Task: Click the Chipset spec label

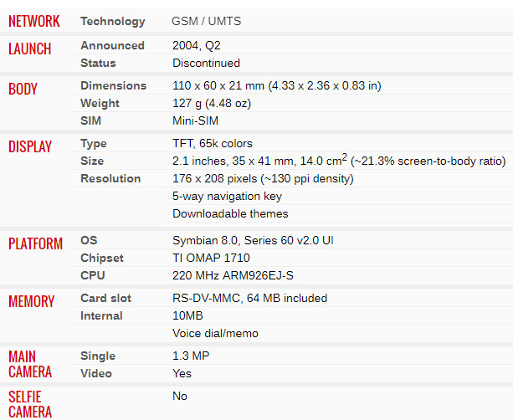Action: [102, 258]
